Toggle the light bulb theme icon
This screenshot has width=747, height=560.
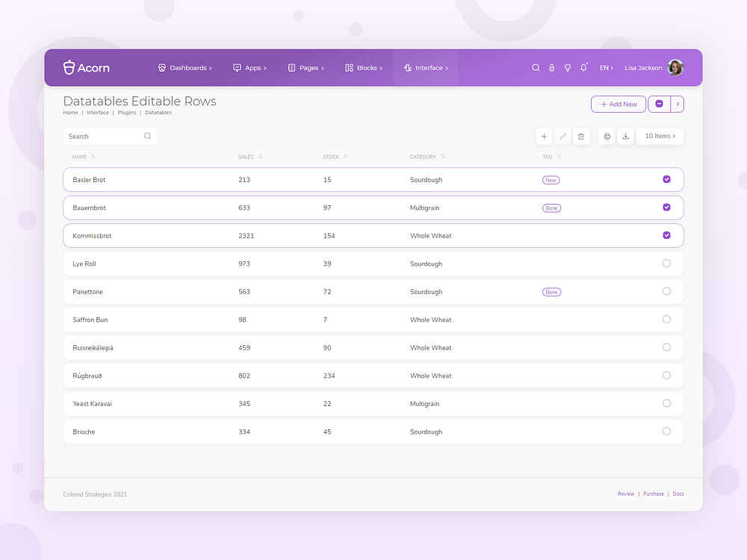click(567, 67)
